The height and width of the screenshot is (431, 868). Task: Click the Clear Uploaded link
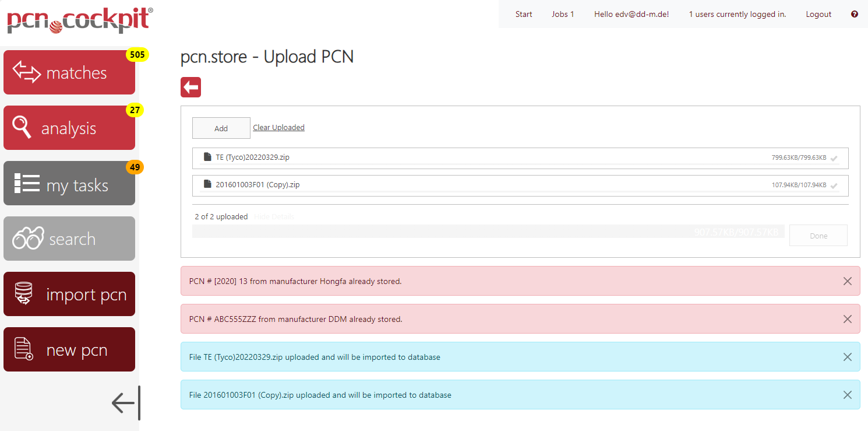(x=278, y=127)
